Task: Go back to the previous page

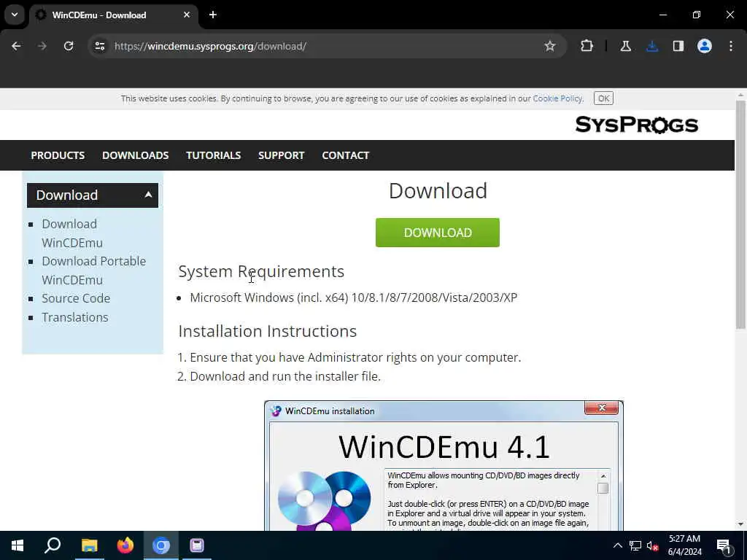Action: 16,46
